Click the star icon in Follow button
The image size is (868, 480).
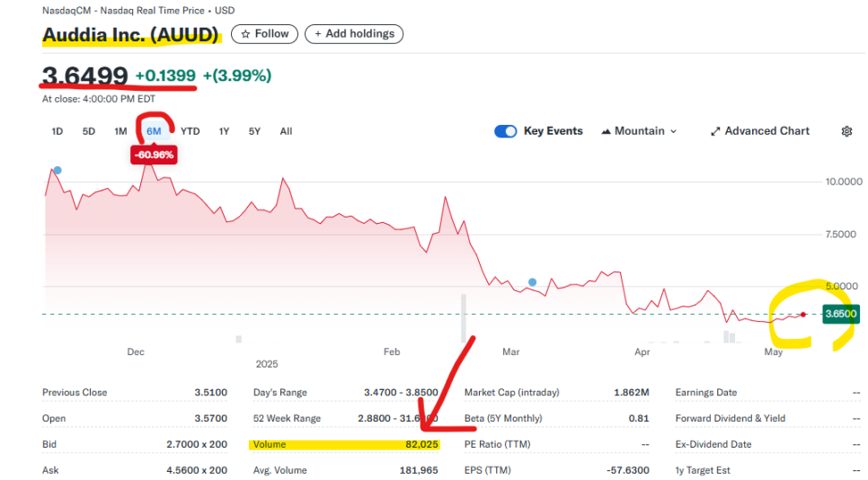click(x=246, y=34)
